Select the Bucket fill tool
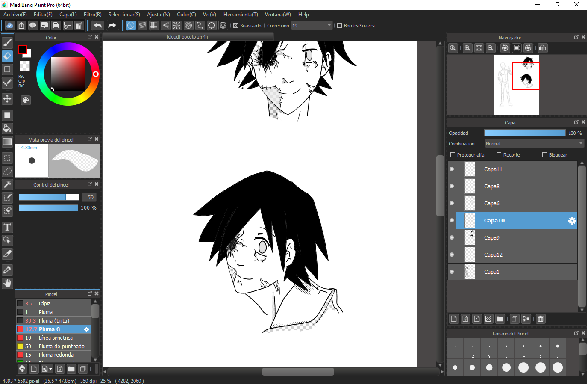Screen dimensions: 588x385 (7, 128)
